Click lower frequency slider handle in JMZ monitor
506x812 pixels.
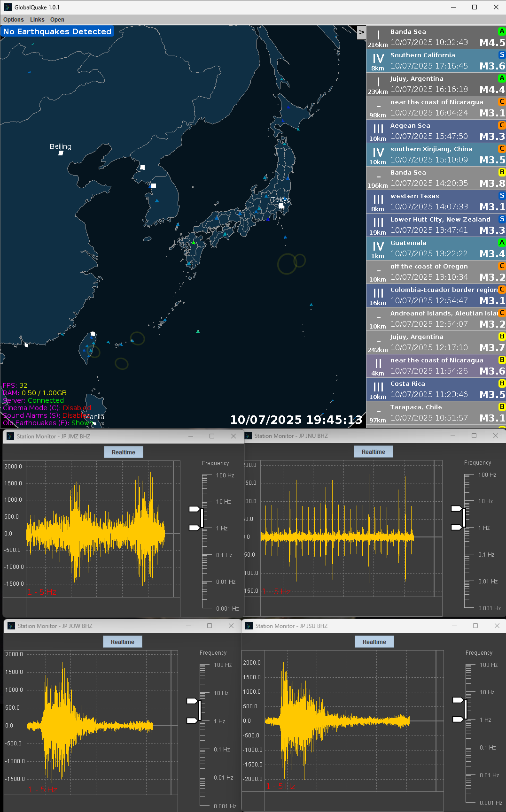(x=195, y=528)
